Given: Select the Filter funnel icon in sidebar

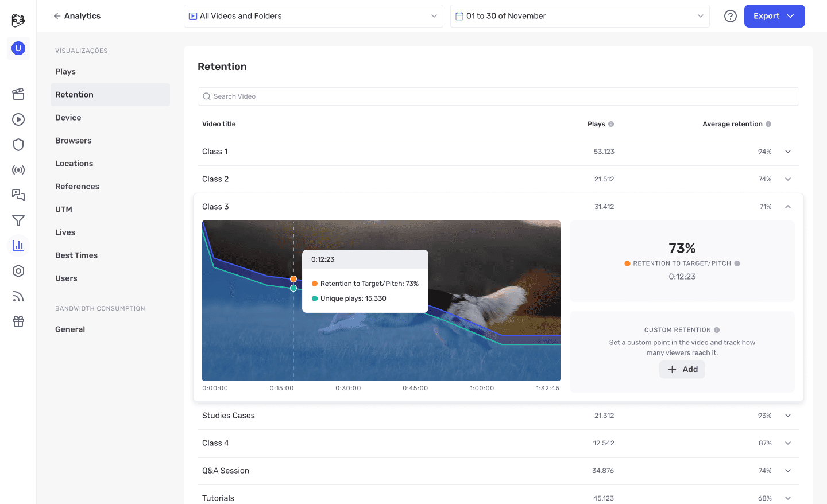Looking at the screenshot, I should (x=18, y=220).
